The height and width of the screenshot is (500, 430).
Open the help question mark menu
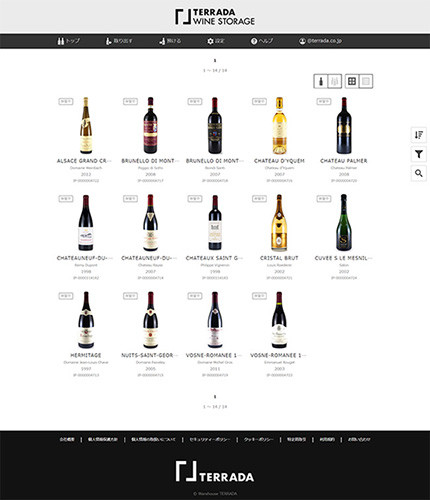point(262,41)
